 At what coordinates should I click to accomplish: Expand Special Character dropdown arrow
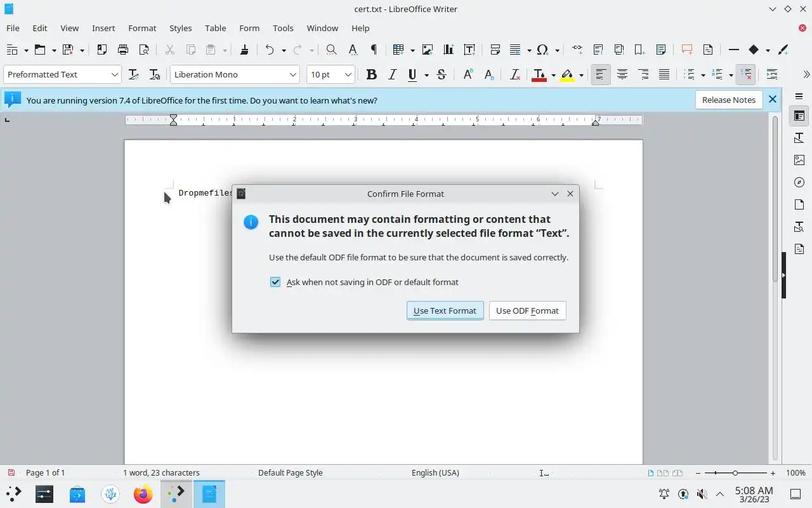coord(557,50)
